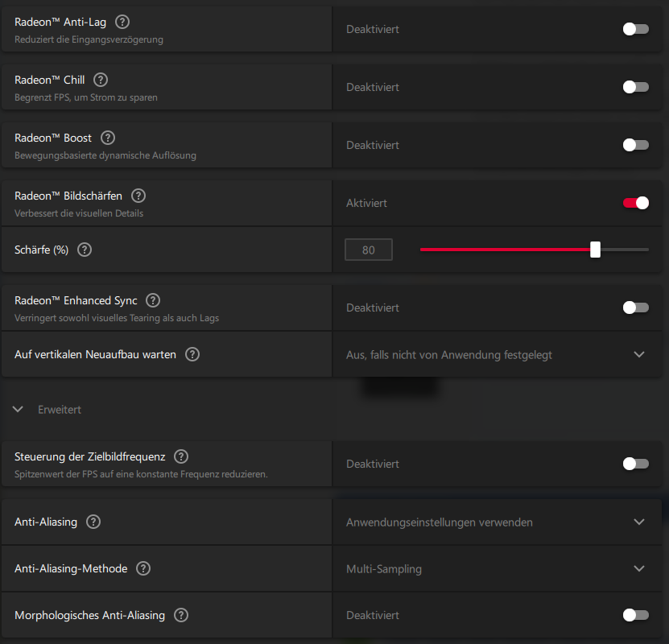The width and height of the screenshot is (669, 644).
Task: Click the Morphologisches Anti-Aliasing label
Action: coord(89,615)
